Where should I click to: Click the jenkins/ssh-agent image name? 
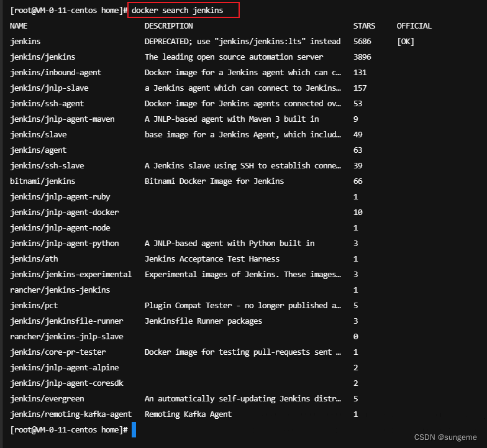(47, 104)
